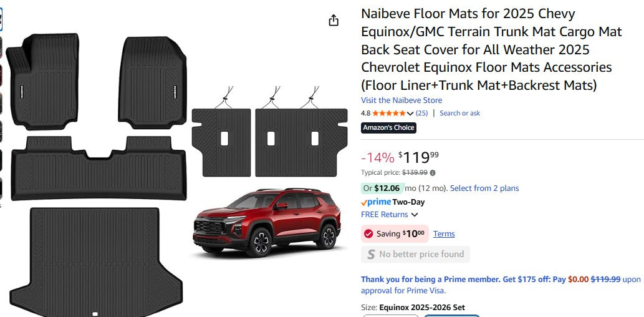Click the 'S' price comparison icon
The width and height of the screenshot is (644, 317).
[371, 255]
